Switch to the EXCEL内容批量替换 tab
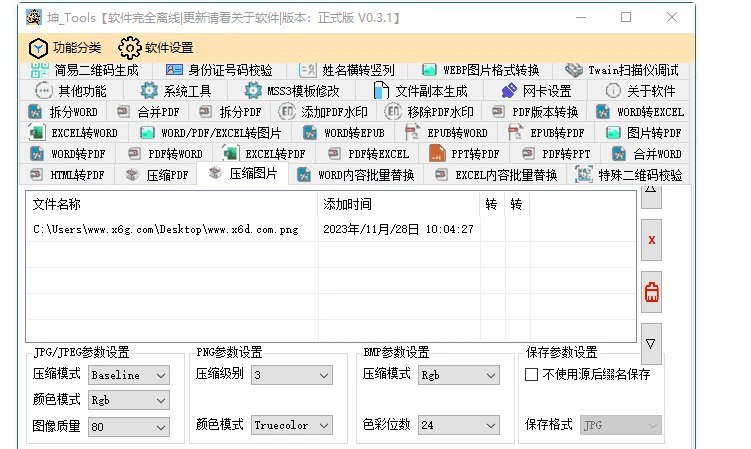 tap(496, 175)
